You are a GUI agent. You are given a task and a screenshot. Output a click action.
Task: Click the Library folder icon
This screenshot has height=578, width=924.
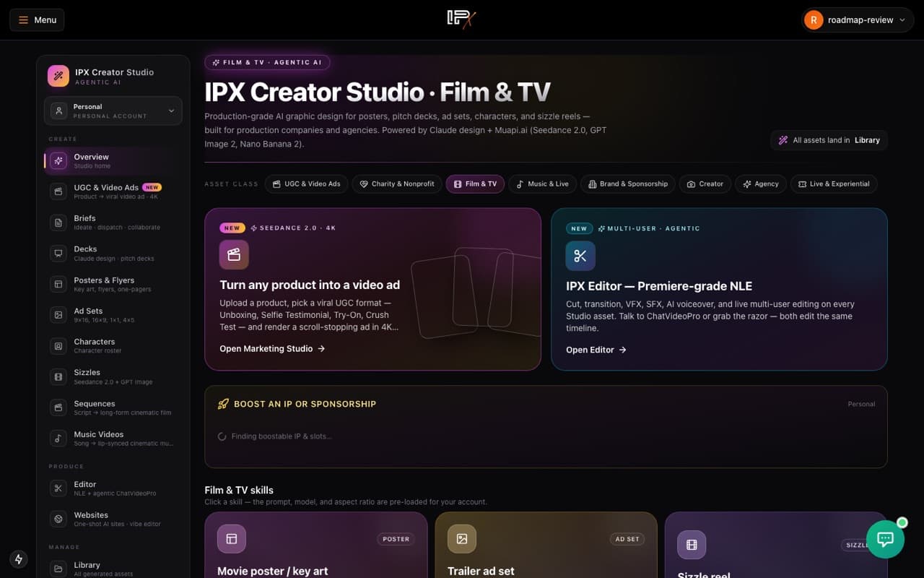tap(58, 569)
